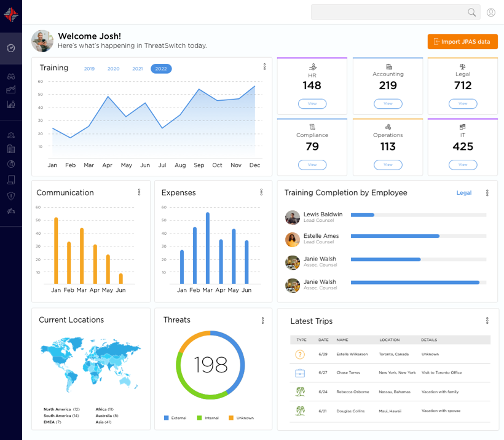Select the people group icon in sidebar
The image size is (504, 440).
pos(11,135)
